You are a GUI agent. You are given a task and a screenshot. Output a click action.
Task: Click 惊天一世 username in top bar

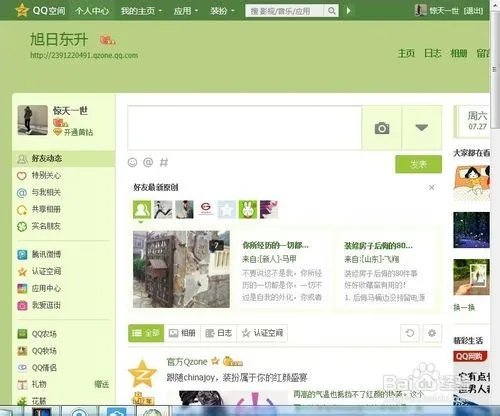click(x=445, y=11)
